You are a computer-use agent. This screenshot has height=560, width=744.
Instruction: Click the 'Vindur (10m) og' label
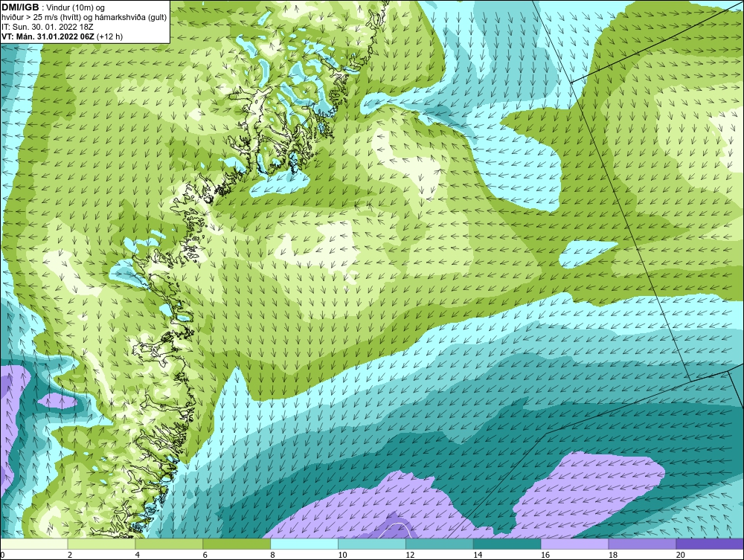click(x=74, y=8)
